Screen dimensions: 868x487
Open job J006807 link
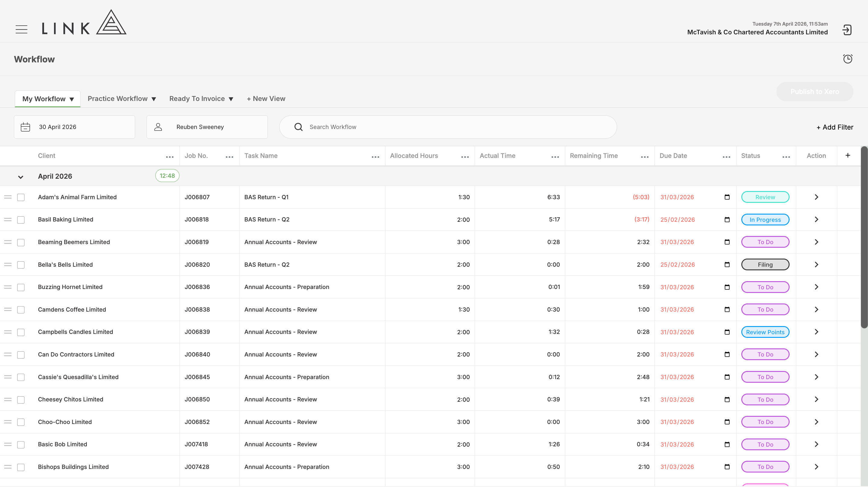(197, 197)
